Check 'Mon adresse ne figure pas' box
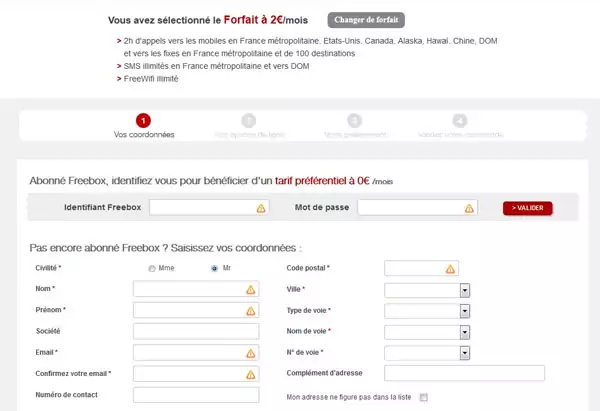Image resolution: width=600 pixels, height=411 pixels. 423,397
